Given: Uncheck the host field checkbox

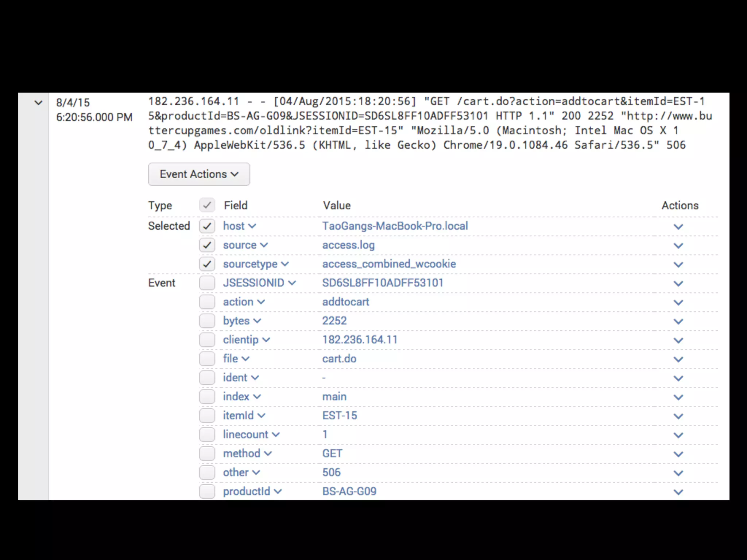Looking at the screenshot, I should pyautogui.click(x=207, y=226).
